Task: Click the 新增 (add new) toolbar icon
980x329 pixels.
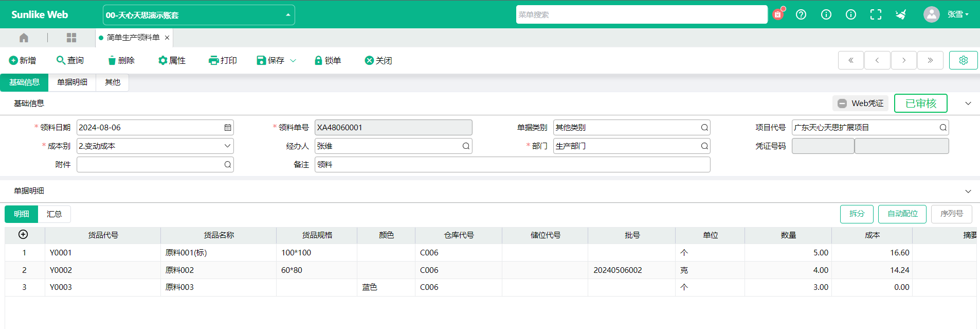Action: (13, 61)
